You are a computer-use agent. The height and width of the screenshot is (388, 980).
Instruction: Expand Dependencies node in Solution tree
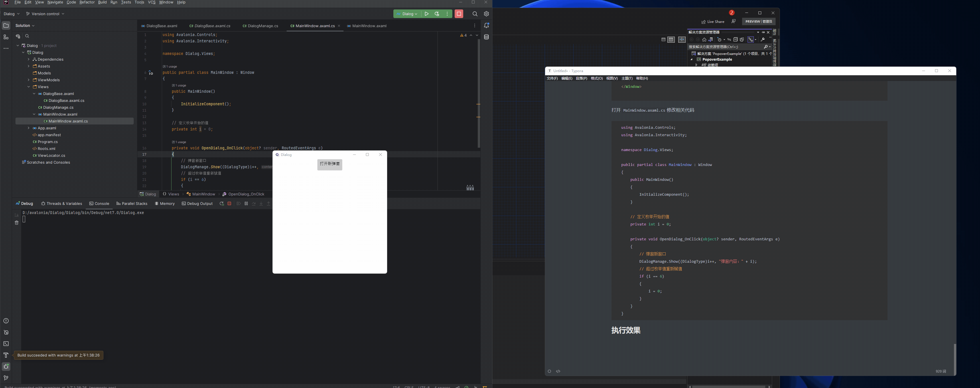point(29,59)
